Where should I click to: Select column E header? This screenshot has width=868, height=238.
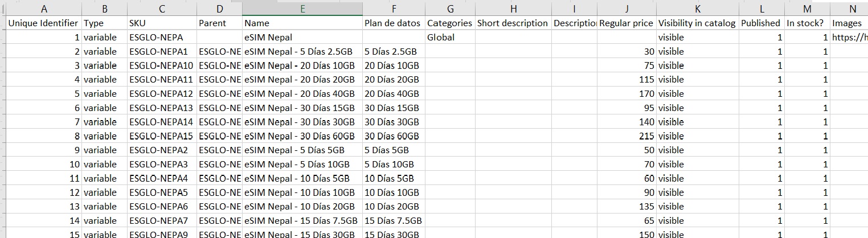pyautogui.click(x=302, y=9)
